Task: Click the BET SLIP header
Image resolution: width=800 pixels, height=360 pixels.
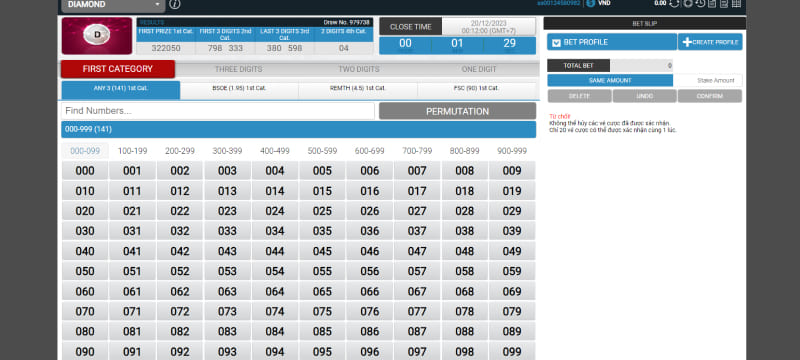Action: tap(644, 23)
